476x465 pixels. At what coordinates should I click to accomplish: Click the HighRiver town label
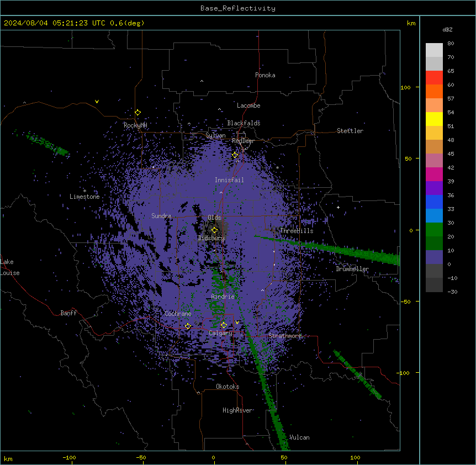[237, 410]
